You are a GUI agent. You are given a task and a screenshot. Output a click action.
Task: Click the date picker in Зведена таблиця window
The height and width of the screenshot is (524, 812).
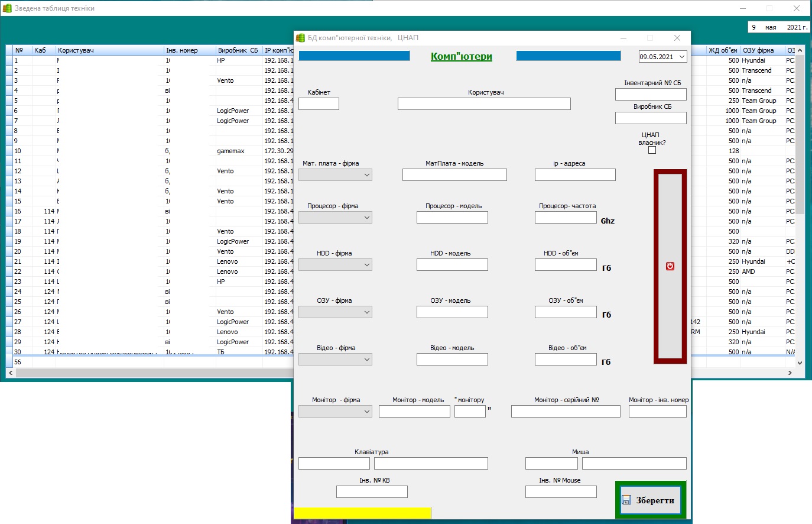pos(779,27)
